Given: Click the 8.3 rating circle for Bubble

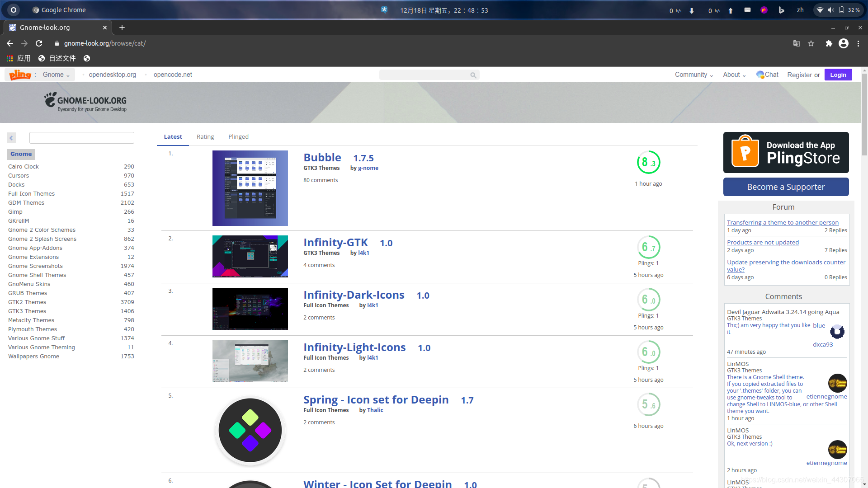Looking at the screenshot, I should coord(648,162).
